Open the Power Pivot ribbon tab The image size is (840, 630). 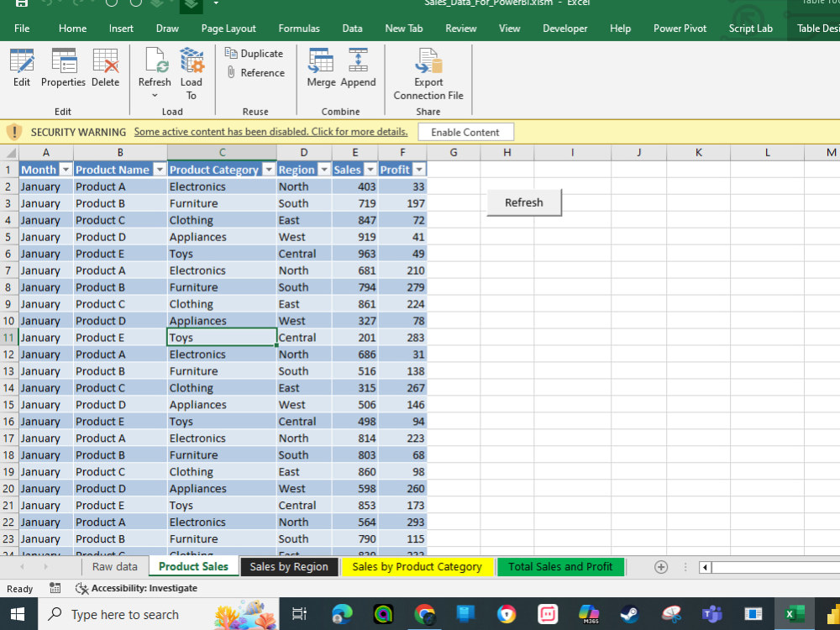point(680,29)
